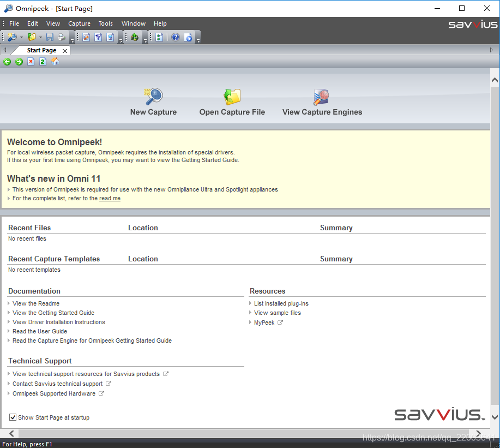Click View sample files link

[278, 313]
